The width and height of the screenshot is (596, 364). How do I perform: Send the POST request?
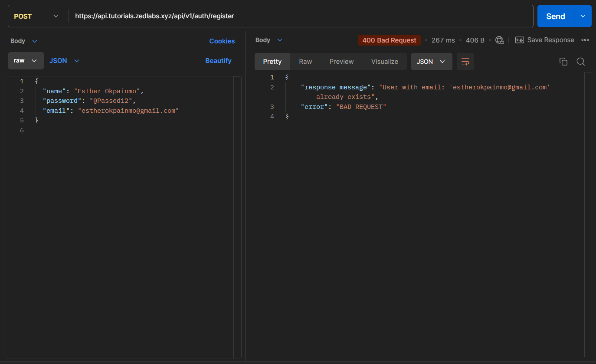[556, 16]
